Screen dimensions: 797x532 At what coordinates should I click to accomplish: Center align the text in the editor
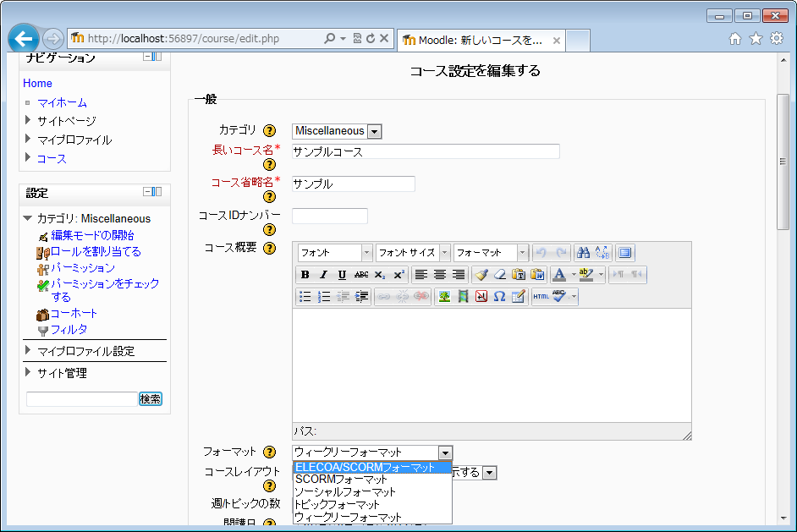coord(440,275)
